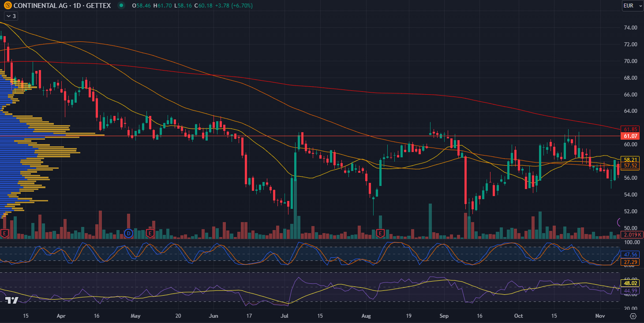Viewport: 644px width, 323px height.
Task: Click the CONTINENTAL AG · 1D · GETTEX title
Action: point(62,6)
